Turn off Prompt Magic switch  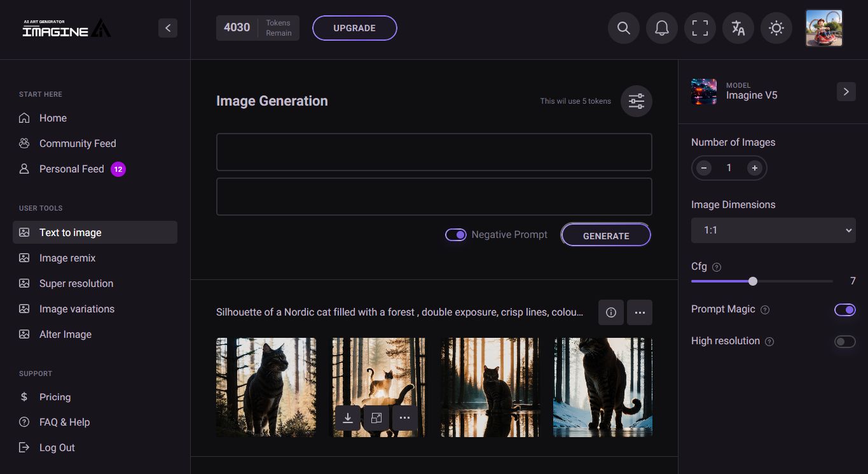[845, 310]
